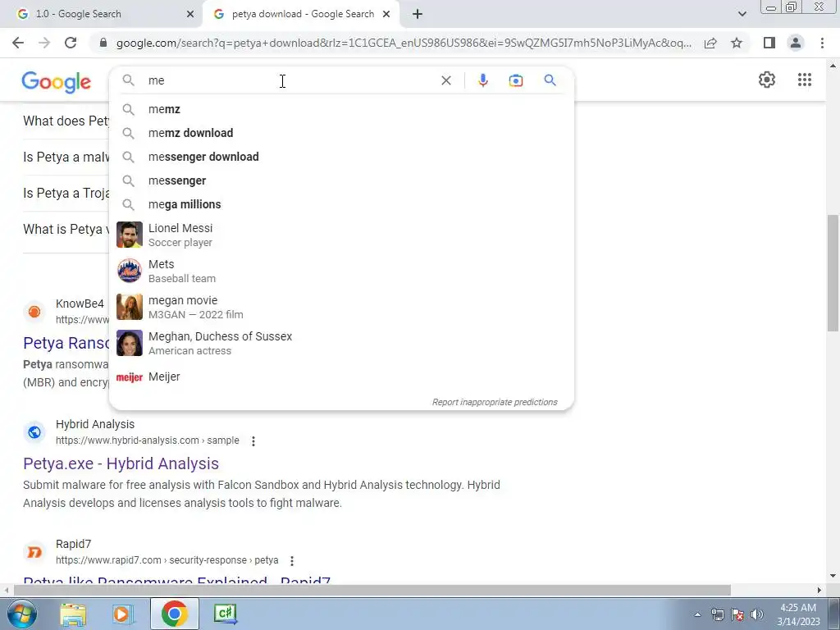Click the horizontal scrollbar right arrow
The width and height of the screenshot is (840, 630).
[x=819, y=590]
